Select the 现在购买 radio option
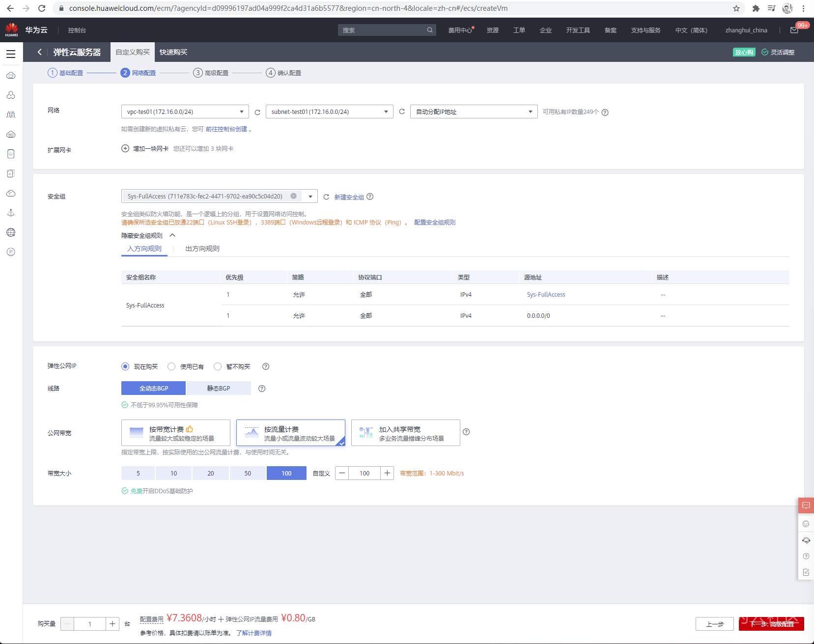 tap(125, 366)
